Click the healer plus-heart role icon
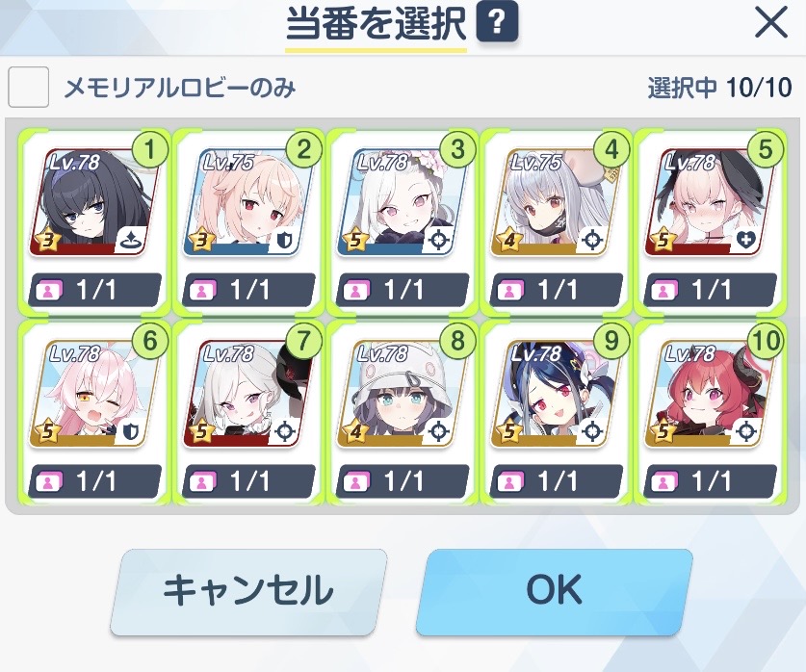806x672 pixels. [746, 240]
